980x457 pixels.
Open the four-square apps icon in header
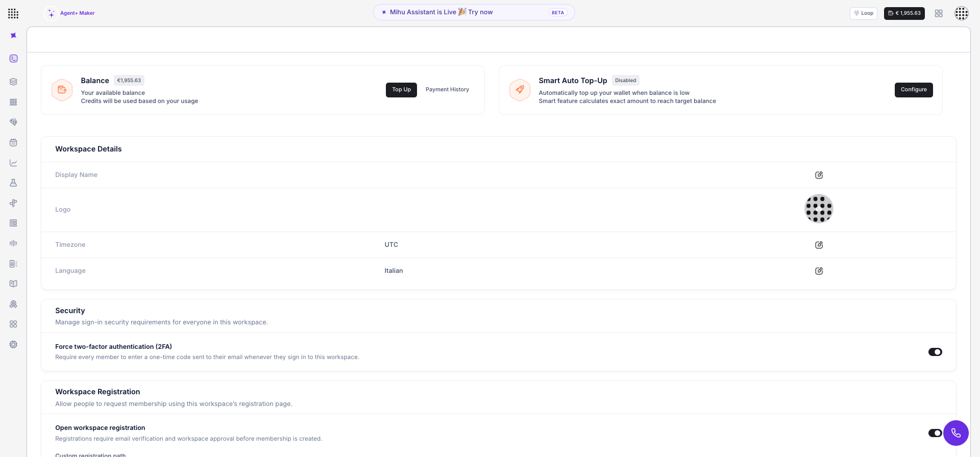939,13
